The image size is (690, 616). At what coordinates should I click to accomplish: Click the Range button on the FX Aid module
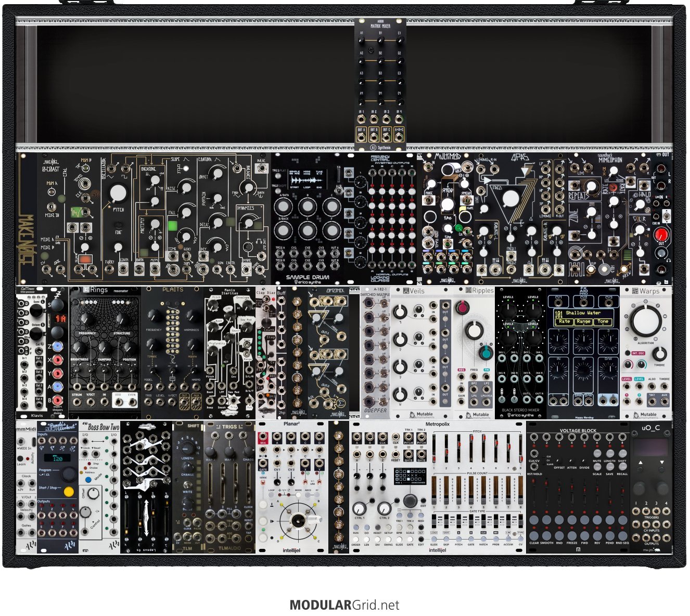(x=583, y=322)
